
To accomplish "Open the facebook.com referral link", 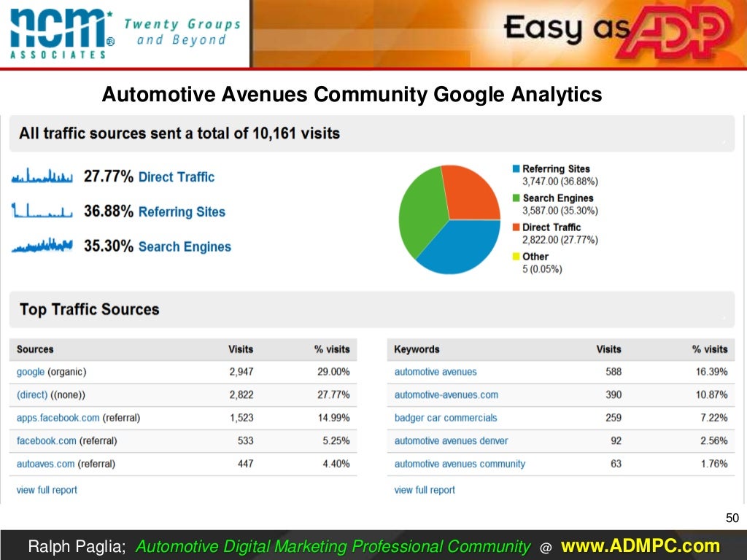I will pyautogui.click(x=46, y=440).
